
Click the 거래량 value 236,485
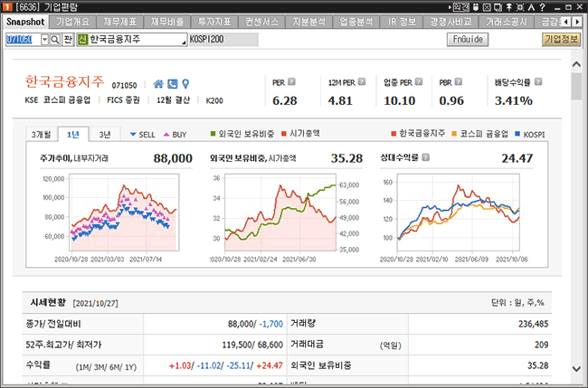click(533, 324)
